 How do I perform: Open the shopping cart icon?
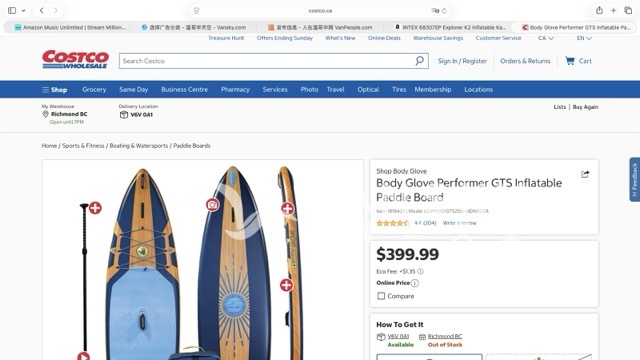pyautogui.click(x=569, y=61)
